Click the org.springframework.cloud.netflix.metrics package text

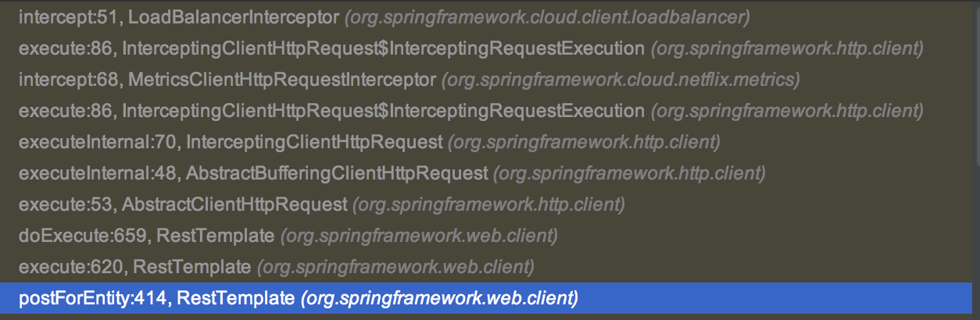(621, 80)
